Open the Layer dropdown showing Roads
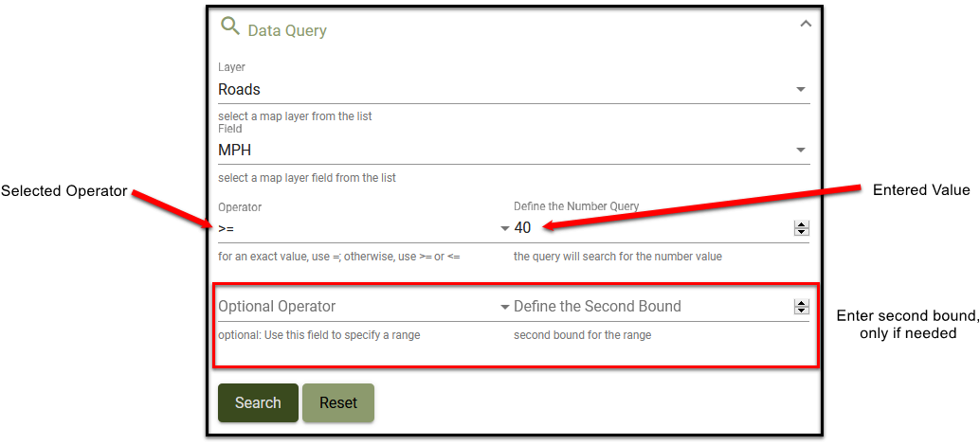This screenshot has height=445, width=980. [x=502, y=89]
